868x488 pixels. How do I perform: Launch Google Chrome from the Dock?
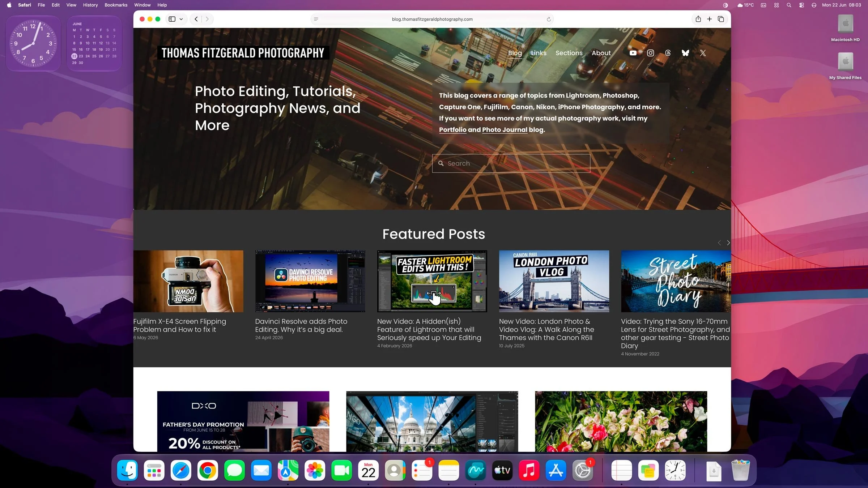[208, 470]
